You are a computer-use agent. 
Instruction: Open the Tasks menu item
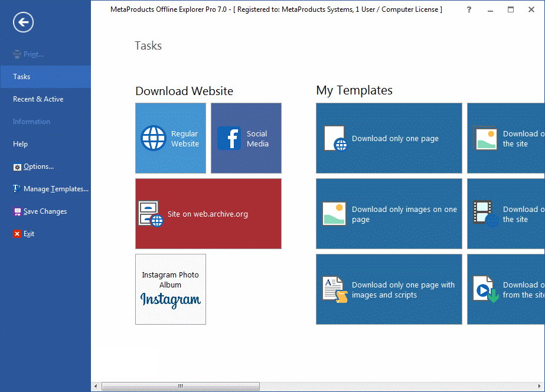22,77
